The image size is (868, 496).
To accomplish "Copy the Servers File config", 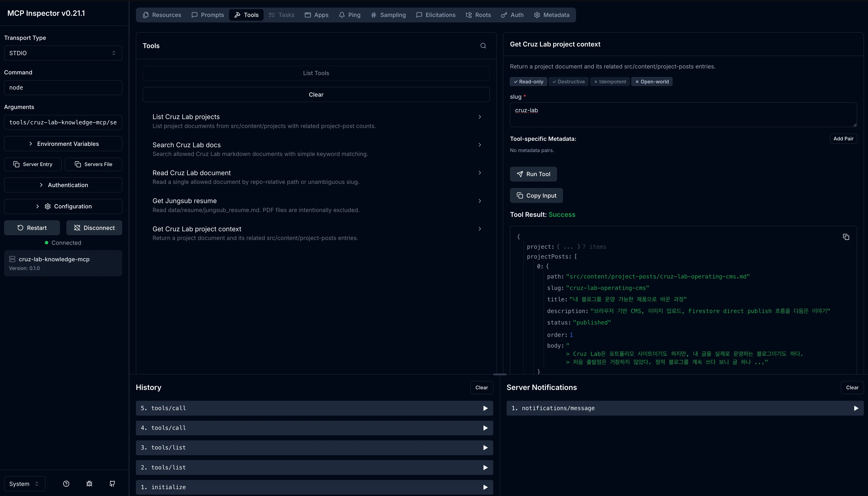I will [93, 164].
